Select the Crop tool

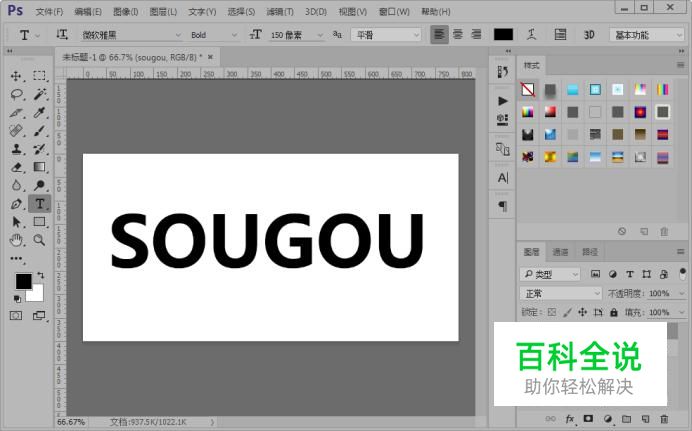16,113
